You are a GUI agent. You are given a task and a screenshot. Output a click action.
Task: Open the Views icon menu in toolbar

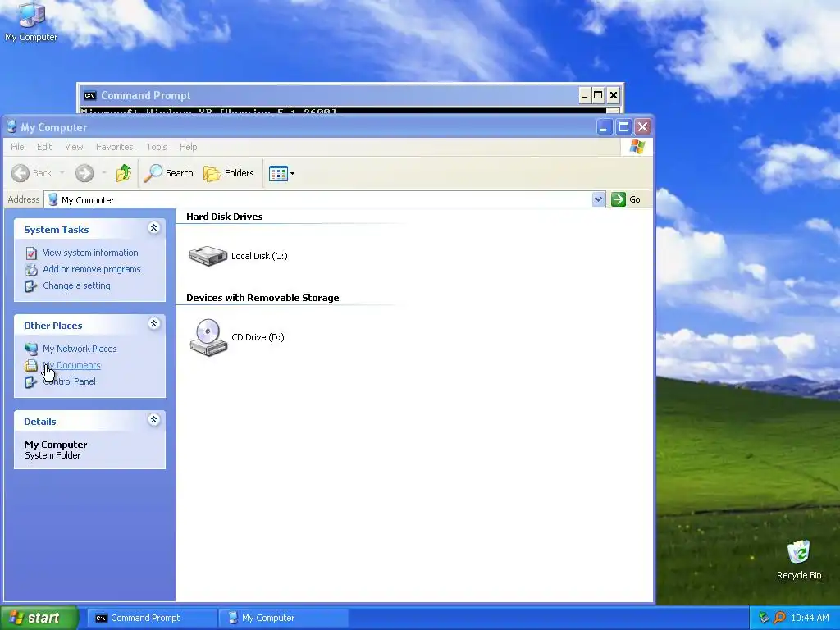coord(282,174)
